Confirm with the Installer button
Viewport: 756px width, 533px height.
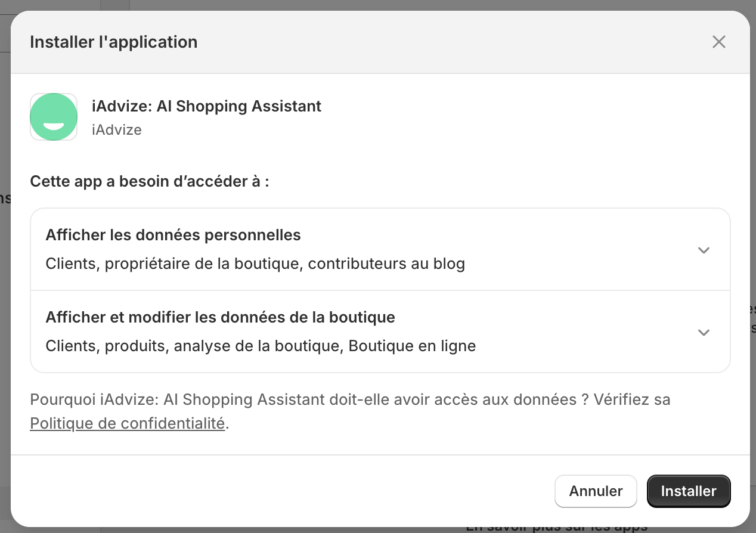(688, 491)
